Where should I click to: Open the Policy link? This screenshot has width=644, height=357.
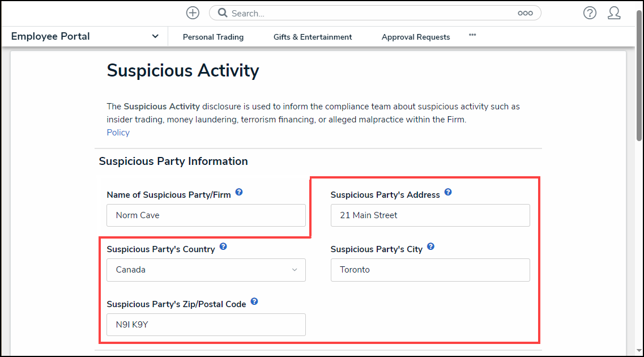118,132
